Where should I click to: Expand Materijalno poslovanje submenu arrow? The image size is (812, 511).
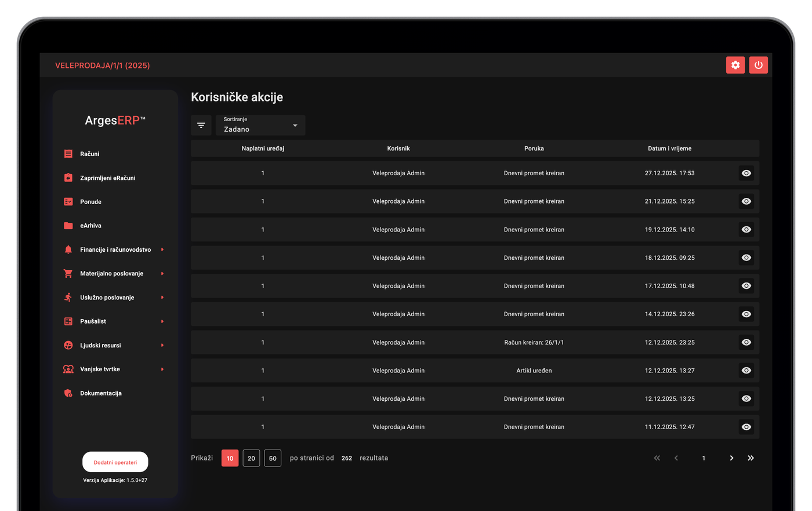tap(162, 273)
